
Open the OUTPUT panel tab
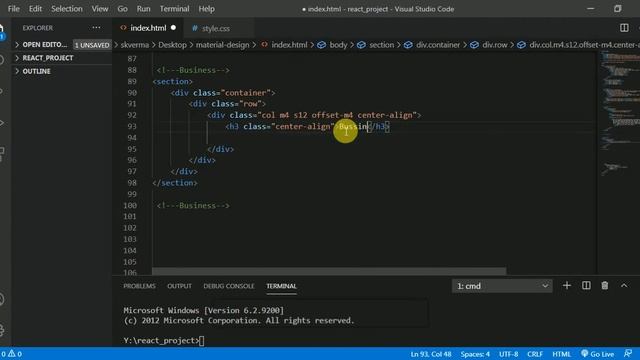click(x=179, y=286)
